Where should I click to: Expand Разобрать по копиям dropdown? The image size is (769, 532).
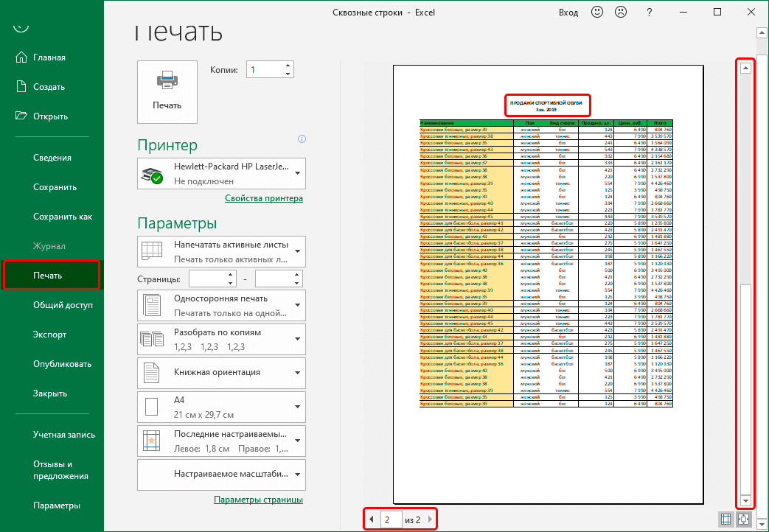[221, 339]
